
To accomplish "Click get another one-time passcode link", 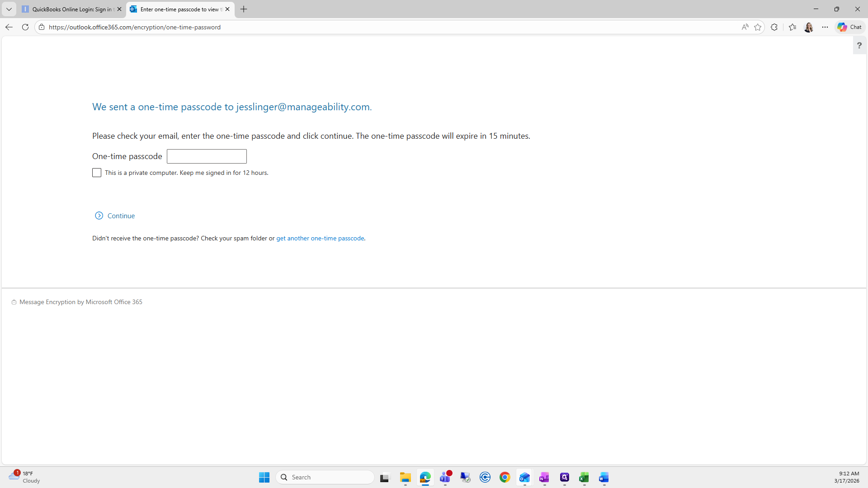I will [x=320, y=238].
